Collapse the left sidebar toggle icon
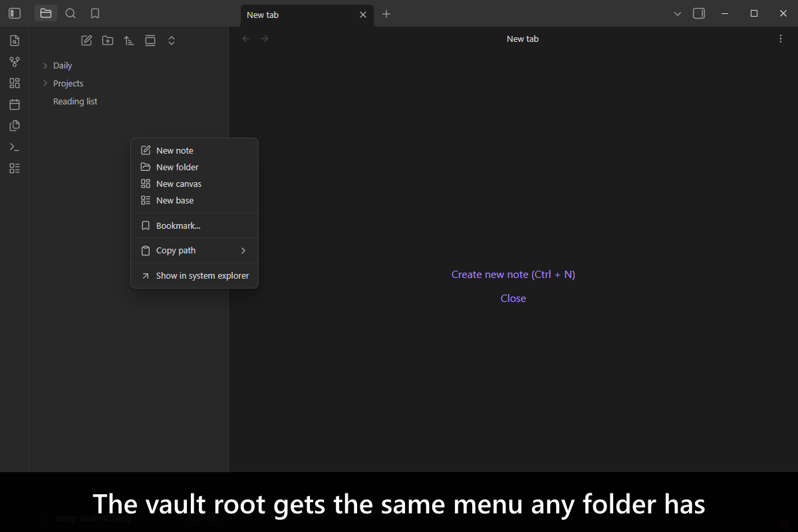 (15, 13)
